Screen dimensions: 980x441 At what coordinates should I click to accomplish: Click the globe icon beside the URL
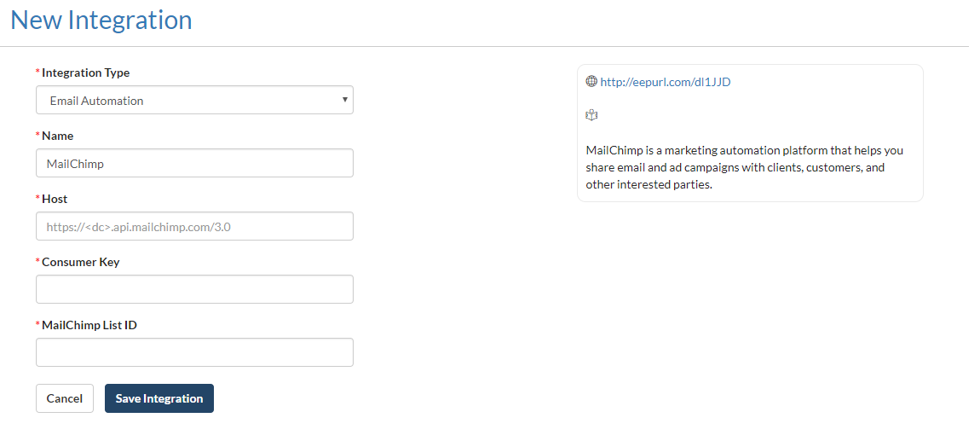pos(591,81)
